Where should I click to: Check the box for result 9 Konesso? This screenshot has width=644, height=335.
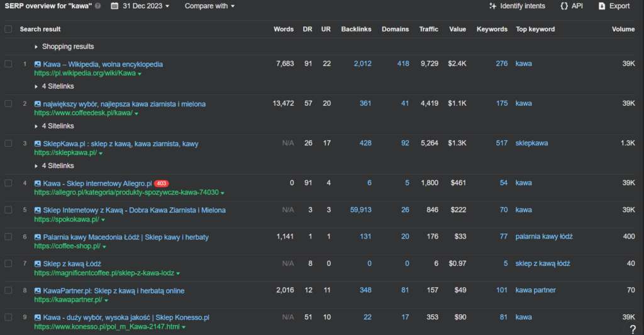point(8,317)
